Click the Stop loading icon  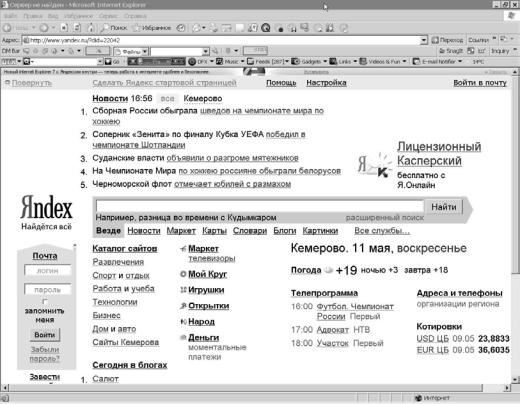(x=64, y=28)
